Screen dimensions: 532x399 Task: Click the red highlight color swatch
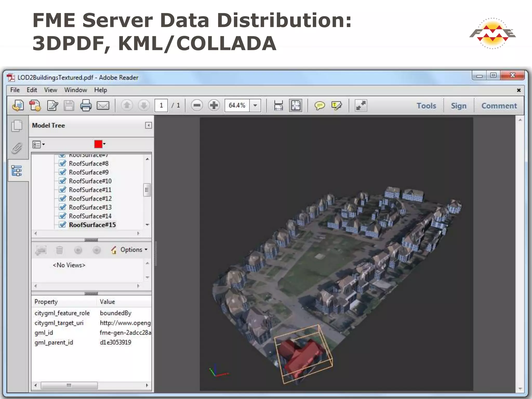(98, 144)
